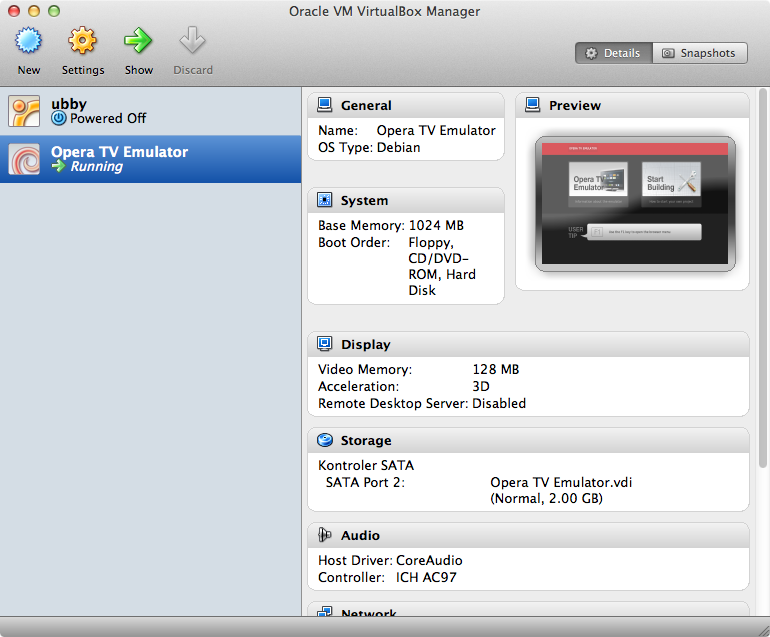Viewport: 770px width, 637px height.
Task: Select the ubby virtual machine
Action: [150, 111]
